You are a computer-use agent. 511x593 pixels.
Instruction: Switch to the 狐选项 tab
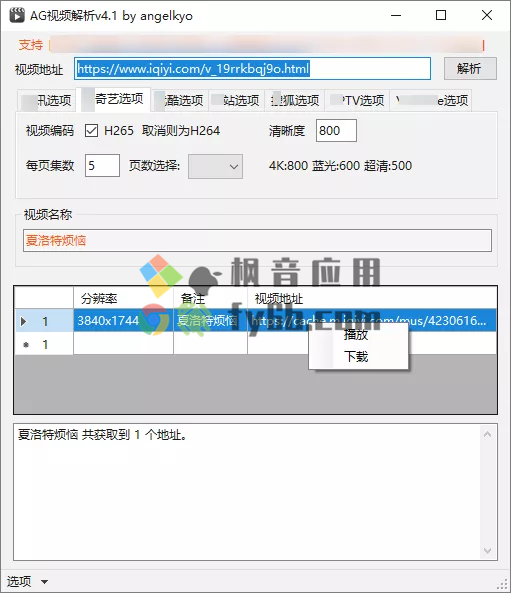(x=295, y=101)
